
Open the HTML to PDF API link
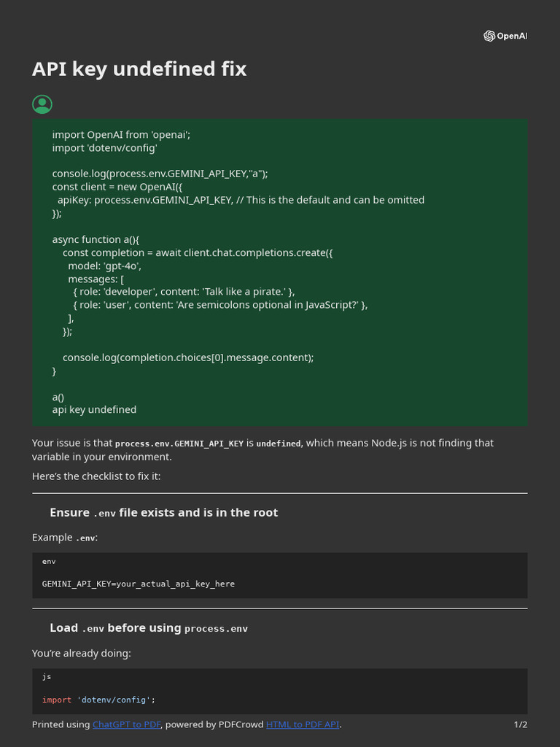coord(303,724)
